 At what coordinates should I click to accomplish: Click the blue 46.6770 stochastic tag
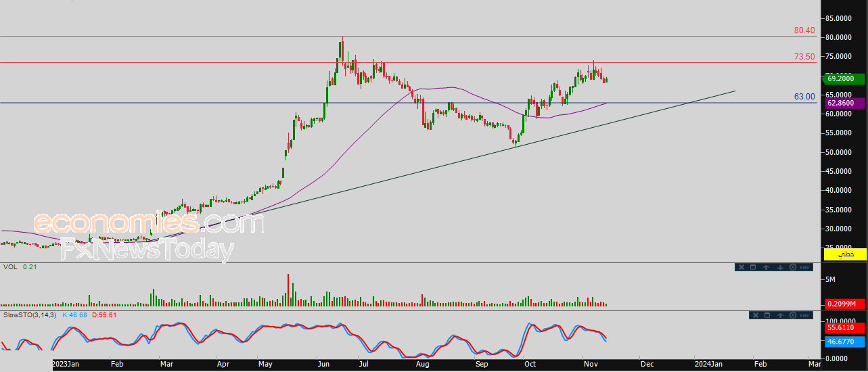point(844,342)
